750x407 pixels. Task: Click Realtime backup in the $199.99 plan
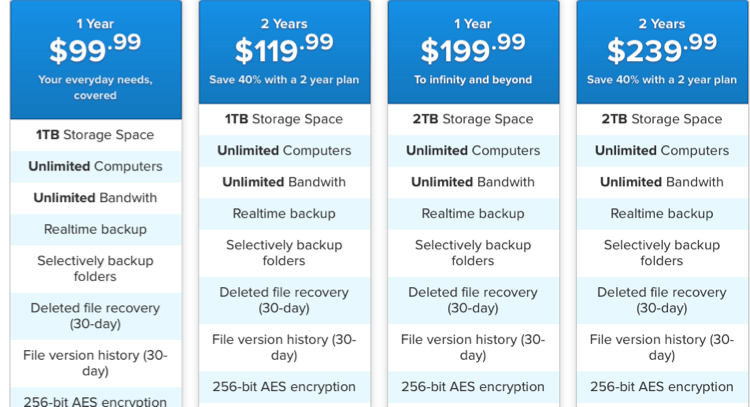tap(473, 213)
